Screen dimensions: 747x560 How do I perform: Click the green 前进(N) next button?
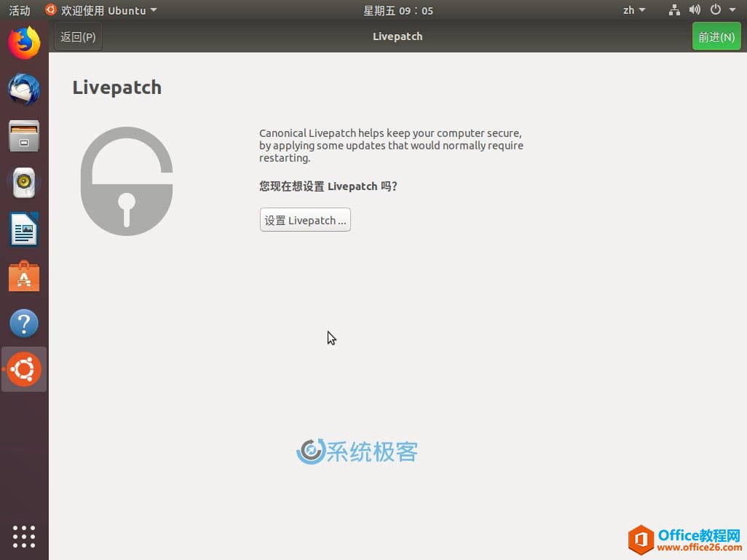click(716, 36)
